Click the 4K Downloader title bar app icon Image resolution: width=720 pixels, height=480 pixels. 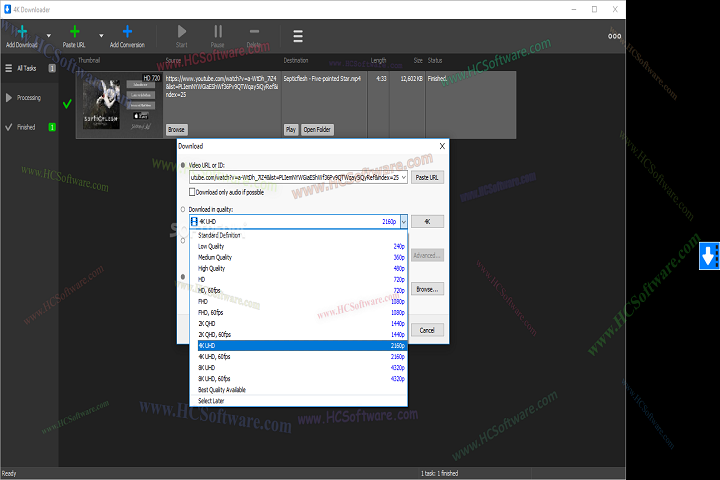point(7,9)
